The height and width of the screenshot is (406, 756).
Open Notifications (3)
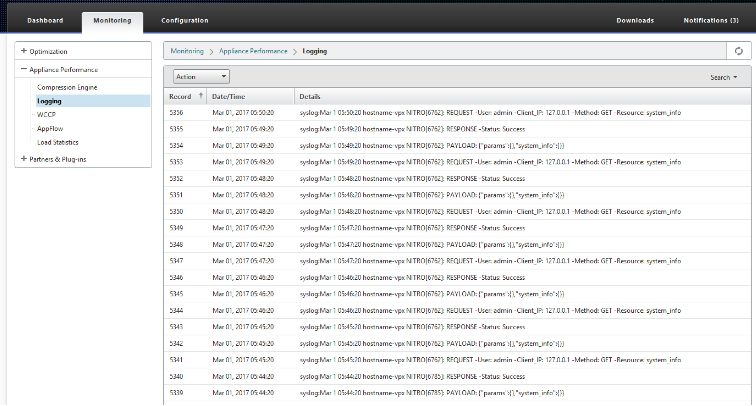[x=711, y=20]
